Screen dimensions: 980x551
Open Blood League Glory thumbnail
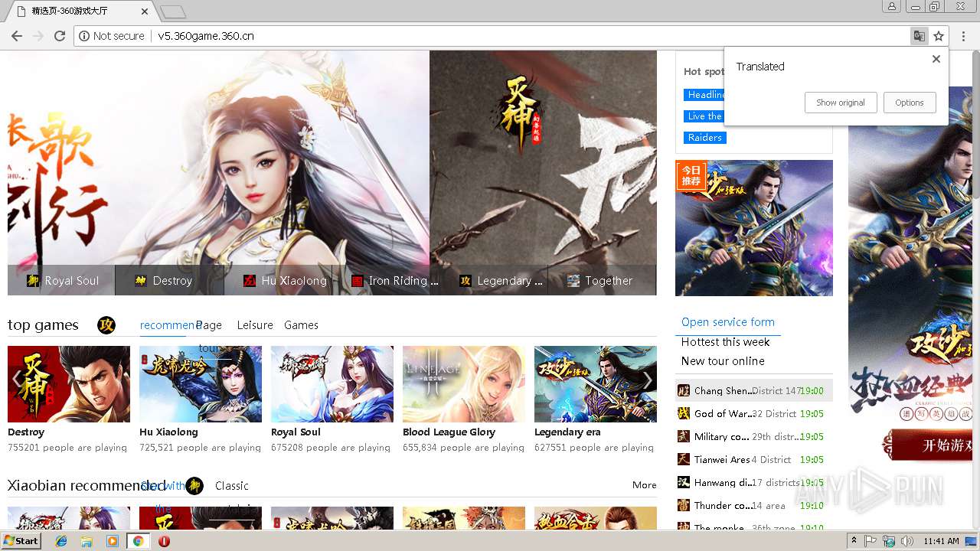(x=464, y=384)
